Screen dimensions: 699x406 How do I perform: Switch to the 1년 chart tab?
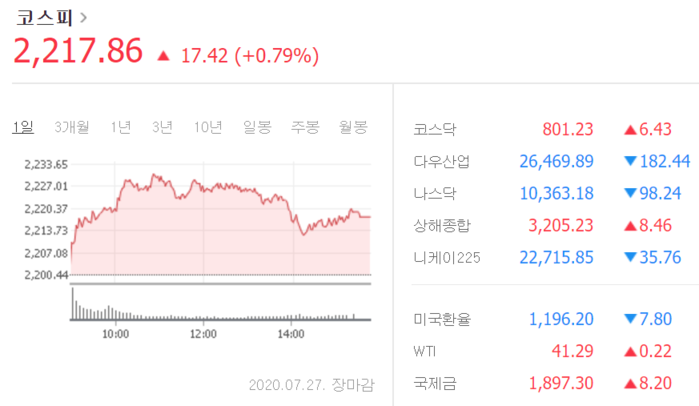coord(121,127)
